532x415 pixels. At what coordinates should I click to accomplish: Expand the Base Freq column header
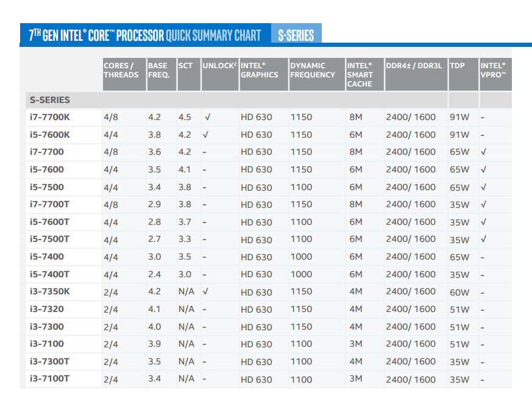point(157,69)
